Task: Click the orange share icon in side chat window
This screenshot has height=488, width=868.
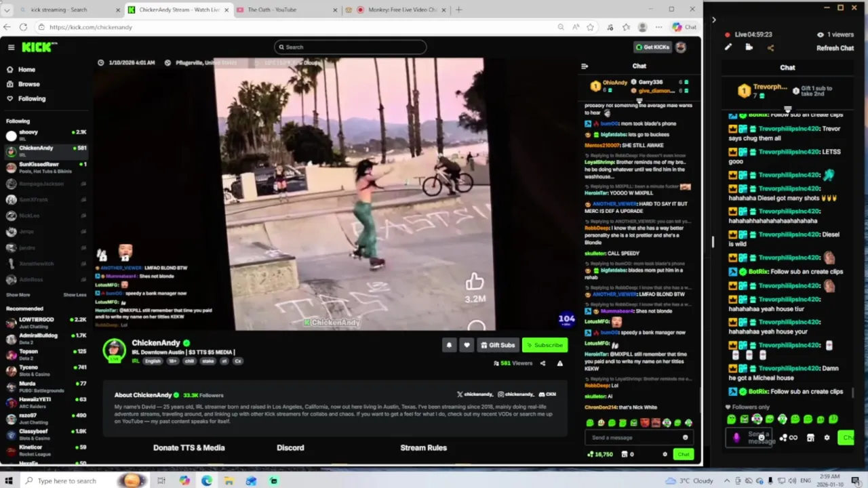Action: click(x=770, y=47)
